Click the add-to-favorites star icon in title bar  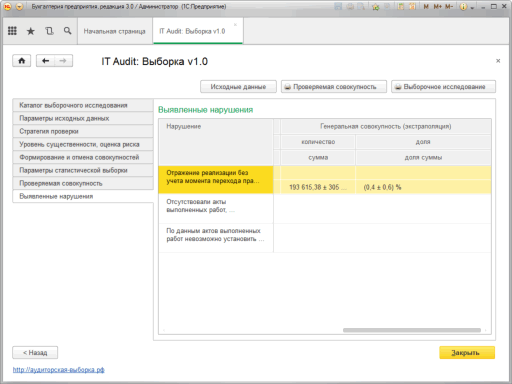point(376,7)
